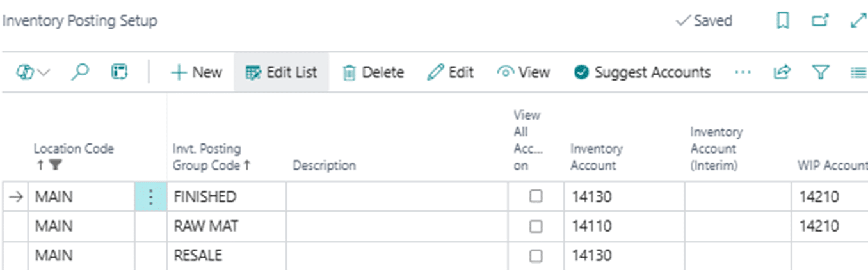868x270 pixels.
Task: Click the expand to full screen arrows
Action: [857, 21]
